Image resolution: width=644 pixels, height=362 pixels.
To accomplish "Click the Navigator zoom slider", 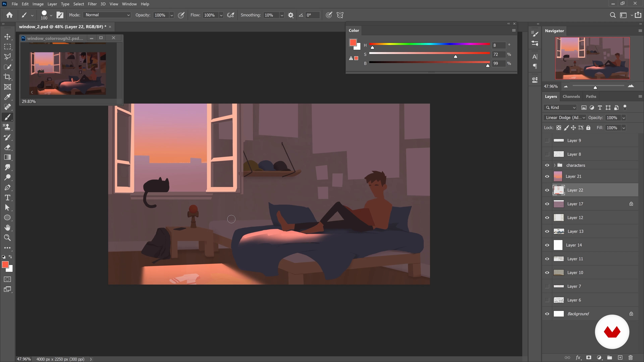I will click(598, 86).
